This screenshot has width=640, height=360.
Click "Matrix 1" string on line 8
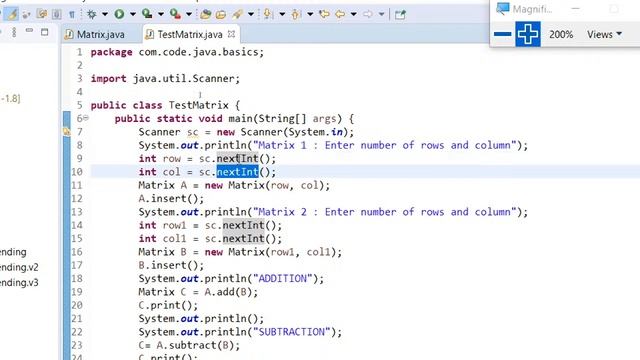pos(282,145)
